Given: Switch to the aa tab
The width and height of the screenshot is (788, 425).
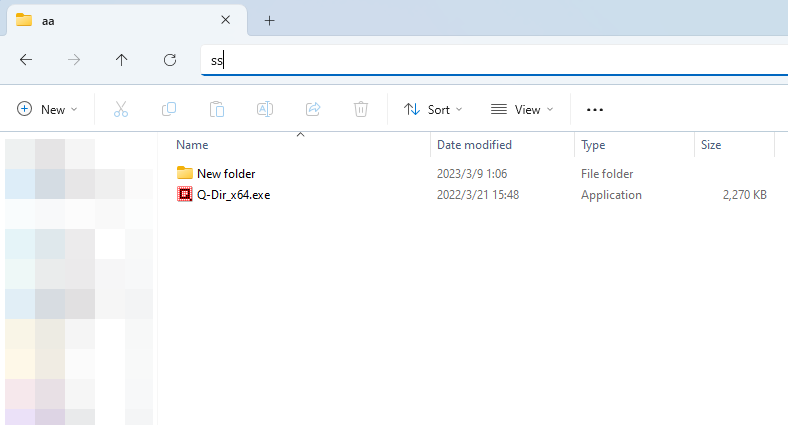Looking at the screenshot, I should (127, 21).
